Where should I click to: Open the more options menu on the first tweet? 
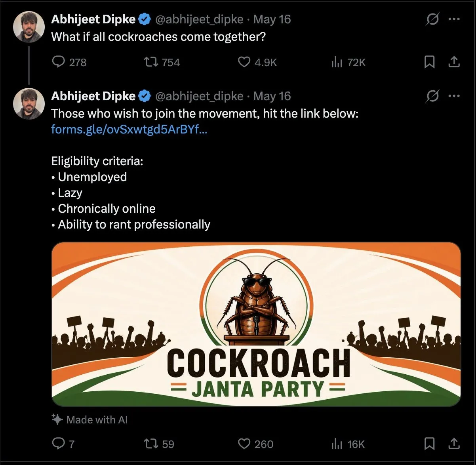[x=454, y=19]
